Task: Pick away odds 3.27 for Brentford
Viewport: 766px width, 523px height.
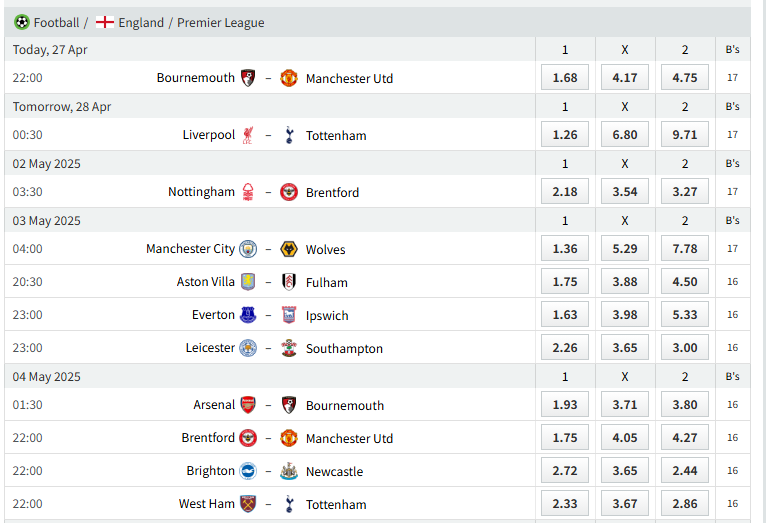Action: 685,192
